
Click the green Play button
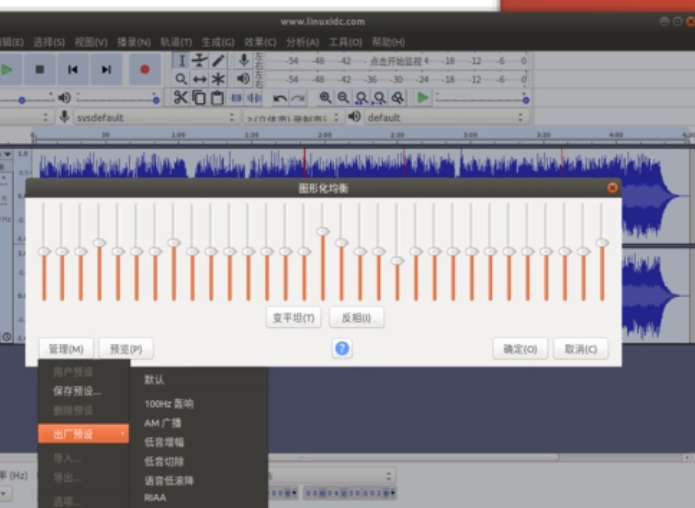(x=8, y=70)
